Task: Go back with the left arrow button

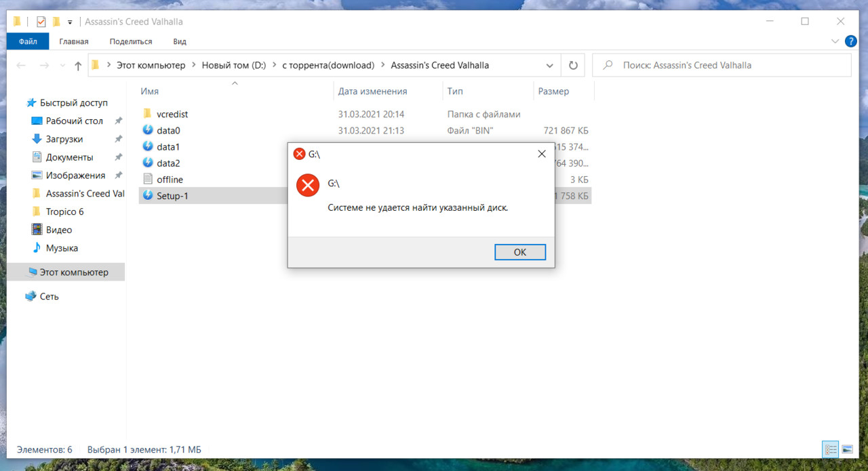Action: tap(22, 66)
